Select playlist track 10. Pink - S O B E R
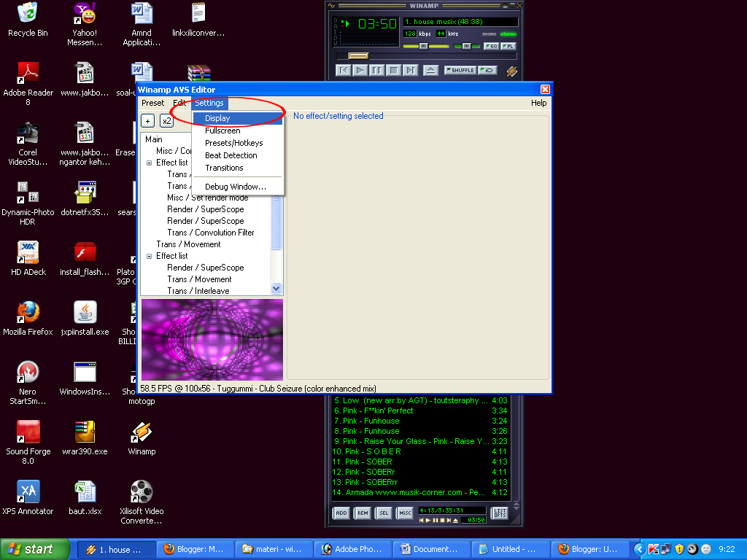747x560 pixels. tap(421, 451)
